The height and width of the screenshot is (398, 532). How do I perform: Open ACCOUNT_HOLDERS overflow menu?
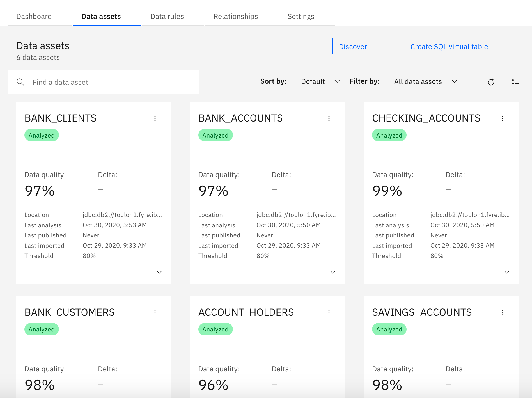pyautogui.click(x=329, y=313)
